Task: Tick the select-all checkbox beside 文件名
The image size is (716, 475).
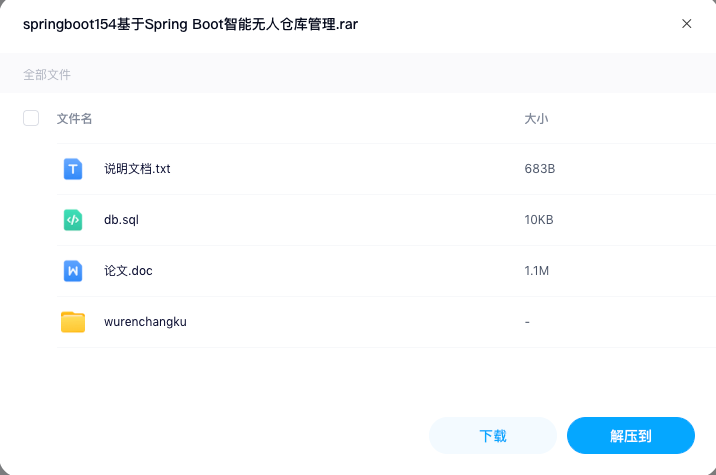Action: (x=31, y=118)
